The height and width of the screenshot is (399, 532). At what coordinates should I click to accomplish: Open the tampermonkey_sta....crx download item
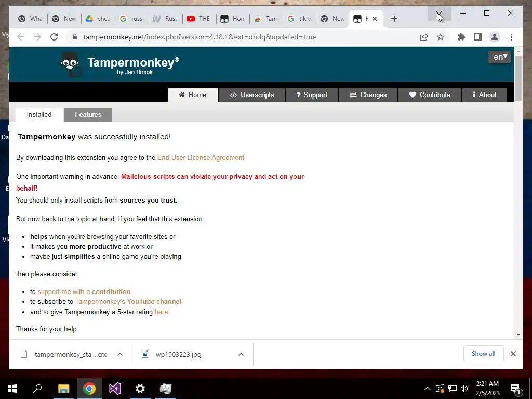pos(64,354)
